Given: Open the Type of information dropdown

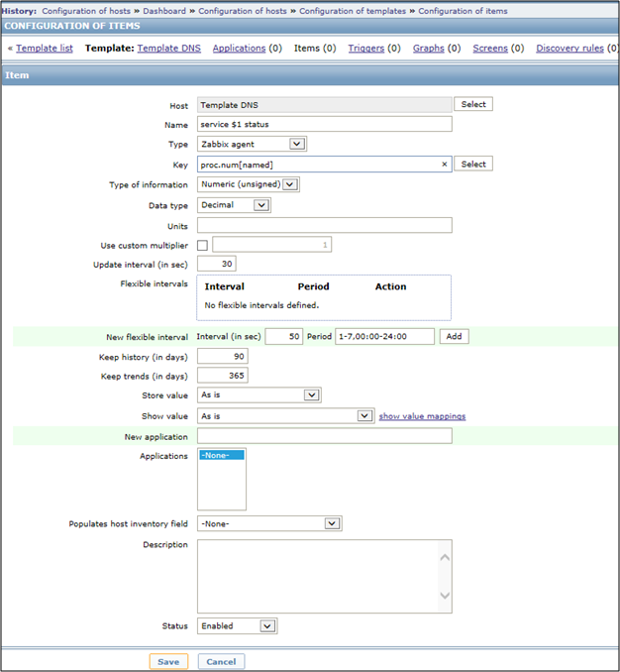Looking at the screenshot, I should (x=249, y=184).
